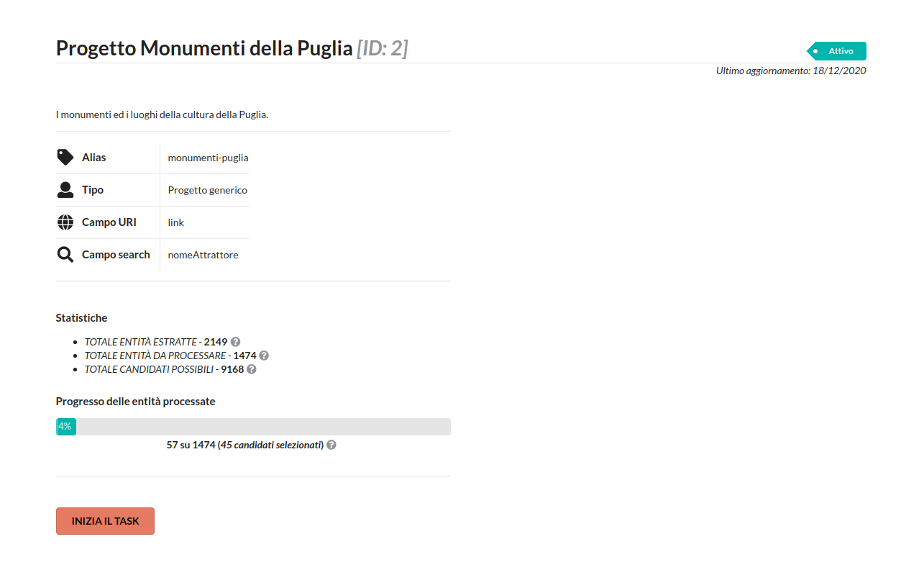Click the grey unfilled progress bar area
Screen dimensions: 924x570
coord(263,427)
